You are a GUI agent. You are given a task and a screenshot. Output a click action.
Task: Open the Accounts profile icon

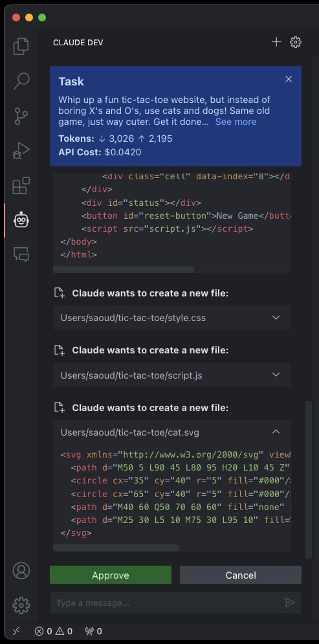point(21,570)
